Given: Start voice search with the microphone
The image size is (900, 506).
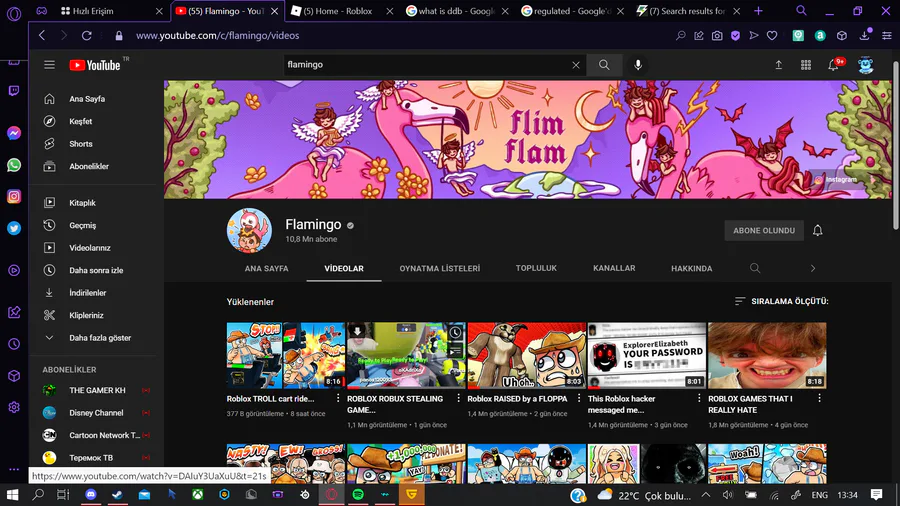Looking at the screenshot, I should [x=638, y=65].
